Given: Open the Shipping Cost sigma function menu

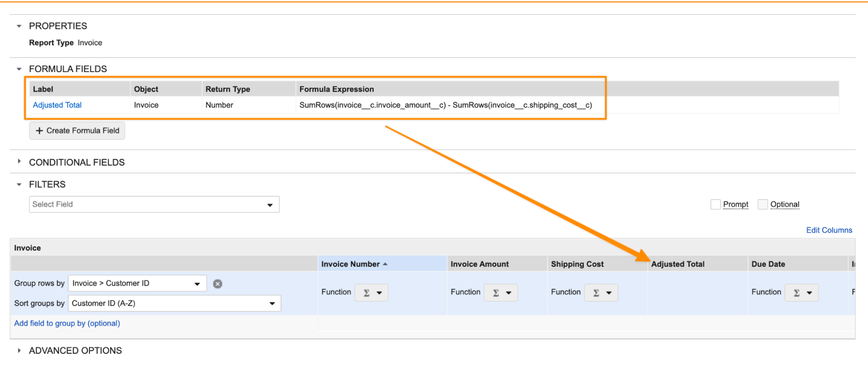Looking at the screenshot, I should 601,293.
